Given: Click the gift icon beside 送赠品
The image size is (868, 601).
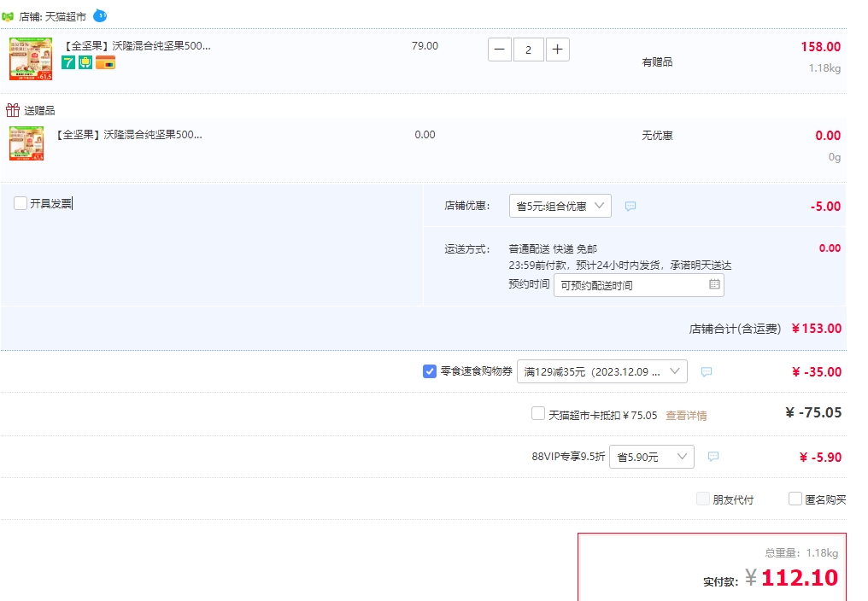Looking at the screenshot, I should 13,110.
